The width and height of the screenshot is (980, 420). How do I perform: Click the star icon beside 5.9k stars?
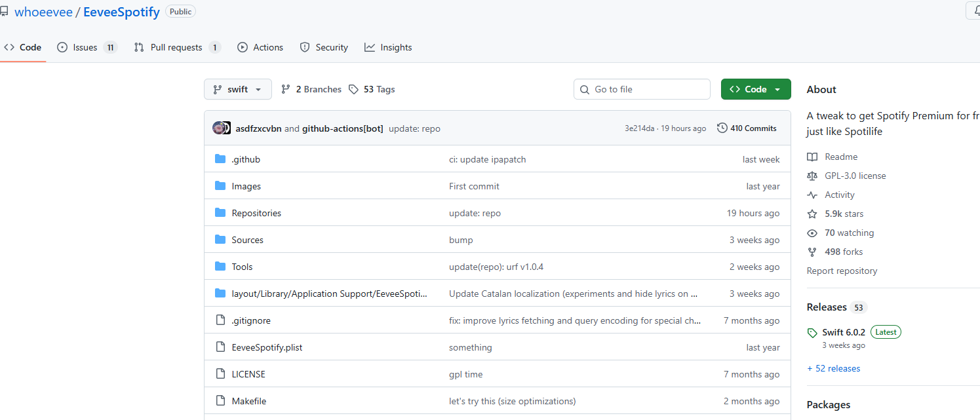[812, 214]
